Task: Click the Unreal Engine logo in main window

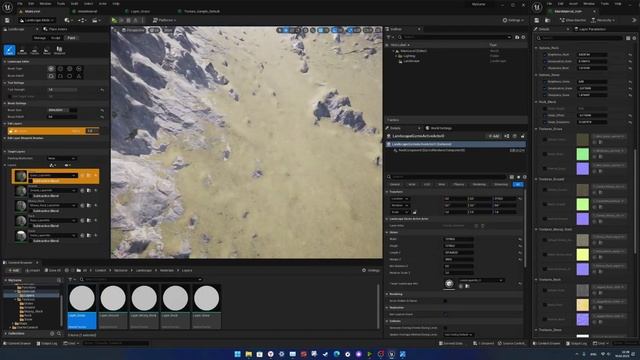Action: point(7,7)
